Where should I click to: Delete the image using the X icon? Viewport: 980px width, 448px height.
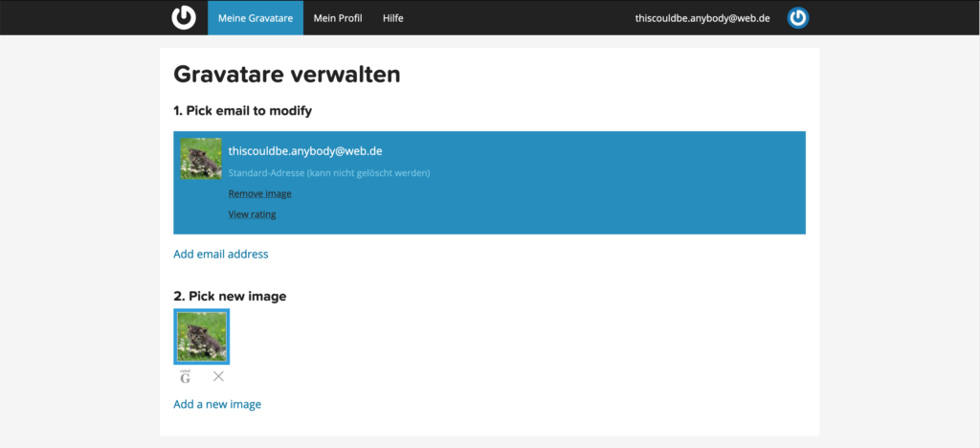(x=218, y=376)
